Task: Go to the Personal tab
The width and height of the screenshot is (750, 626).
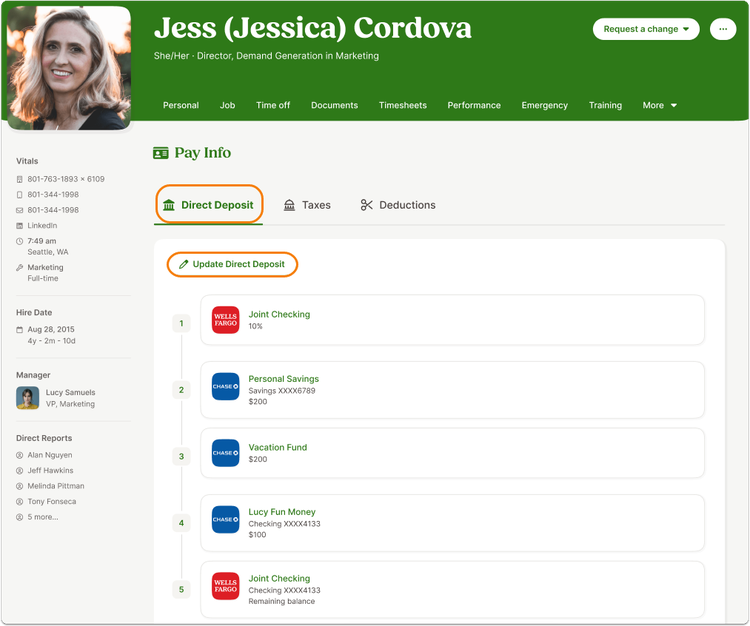Action: click(x=181, y=105)
